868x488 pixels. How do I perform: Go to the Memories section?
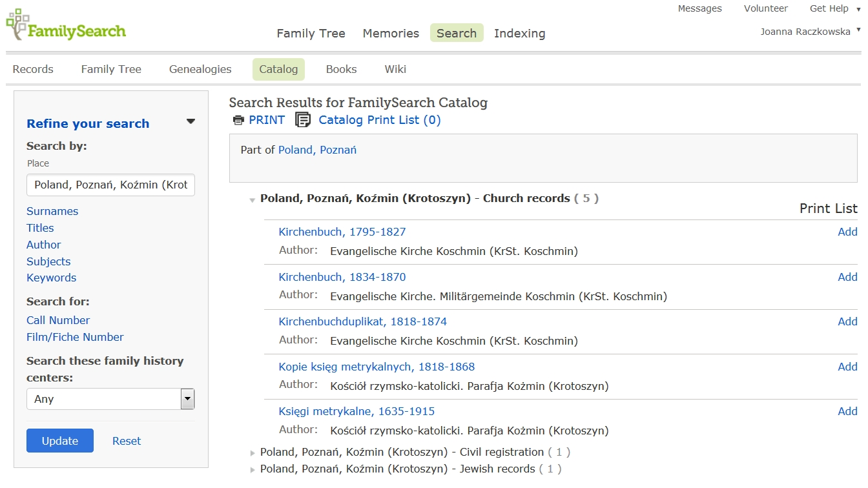click(391, 34)
